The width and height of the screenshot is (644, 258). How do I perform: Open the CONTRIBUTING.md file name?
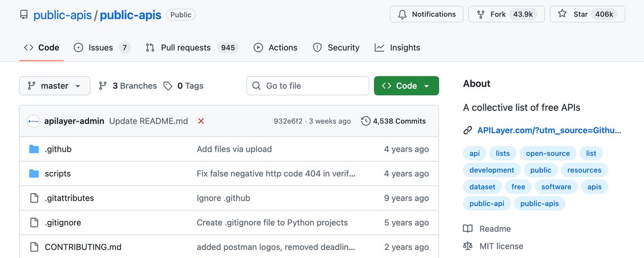(x=83, y=247)
